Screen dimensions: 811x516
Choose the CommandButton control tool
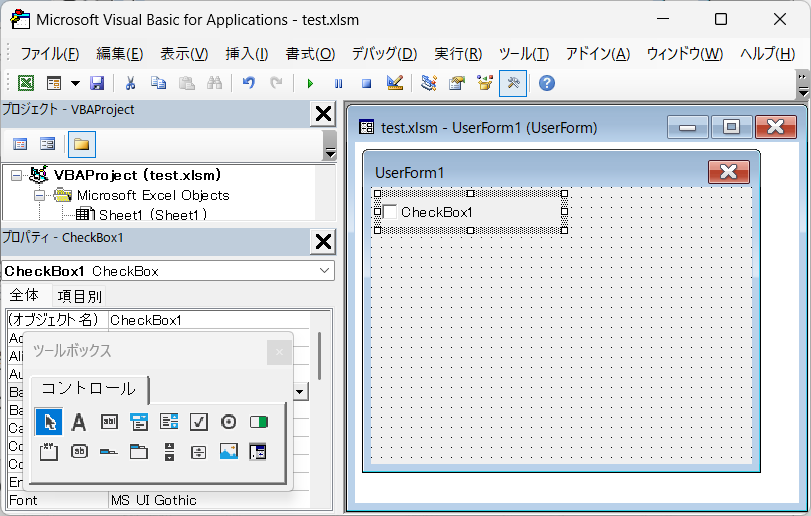click(x=79, y=452)
